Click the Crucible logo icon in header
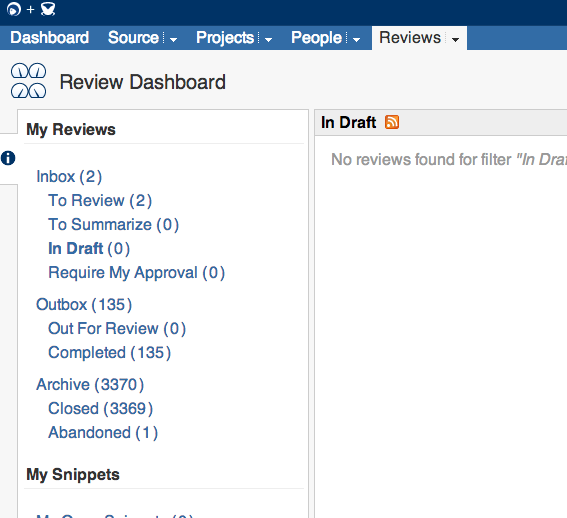 tap(48, 9)
